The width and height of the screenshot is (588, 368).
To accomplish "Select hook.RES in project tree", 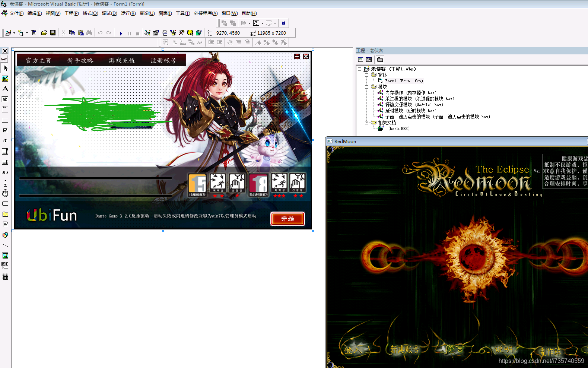I will [x=398, y=129].
